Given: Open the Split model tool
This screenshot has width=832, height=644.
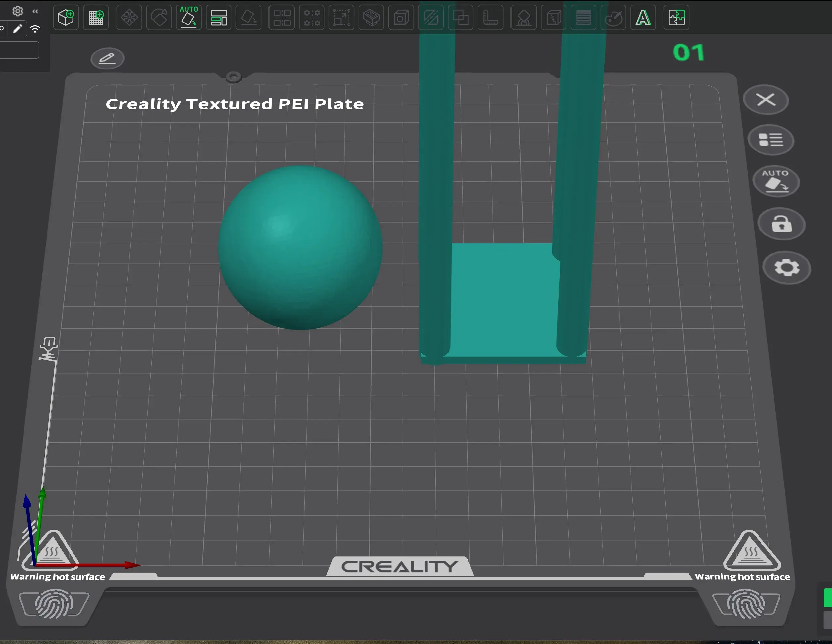Looking at the screenshot, I should [554, 17].
